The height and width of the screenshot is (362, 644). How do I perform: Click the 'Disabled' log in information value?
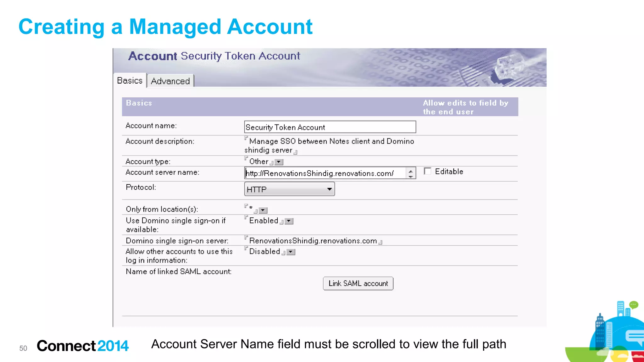click(x=265, y=251)
